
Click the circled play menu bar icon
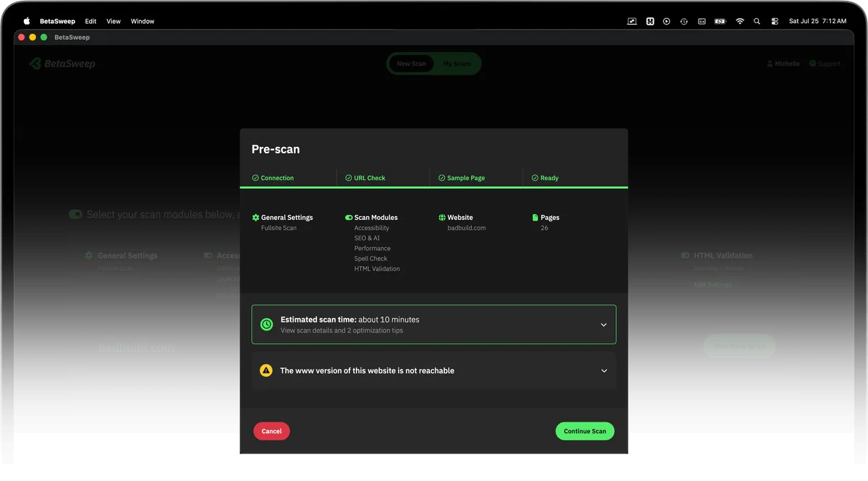click(667, 21)
